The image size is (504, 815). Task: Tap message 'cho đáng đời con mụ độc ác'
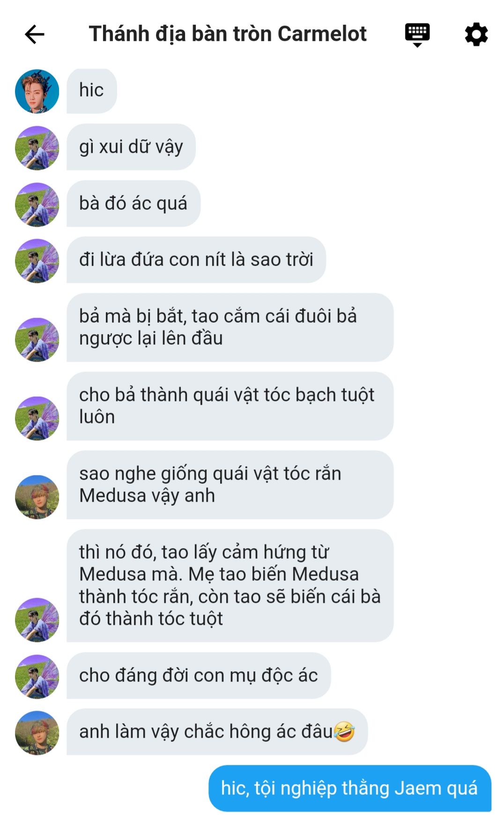pyautogui.click(x=199, y=676)
